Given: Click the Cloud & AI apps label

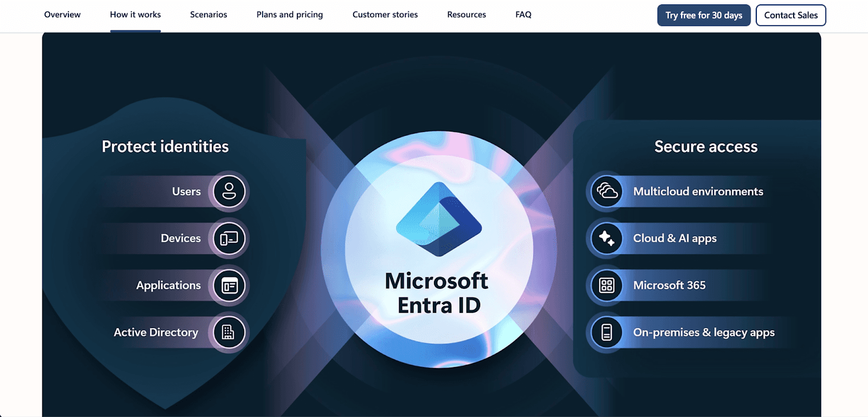Looking at the screenshot, I should (x=675, y=238).
